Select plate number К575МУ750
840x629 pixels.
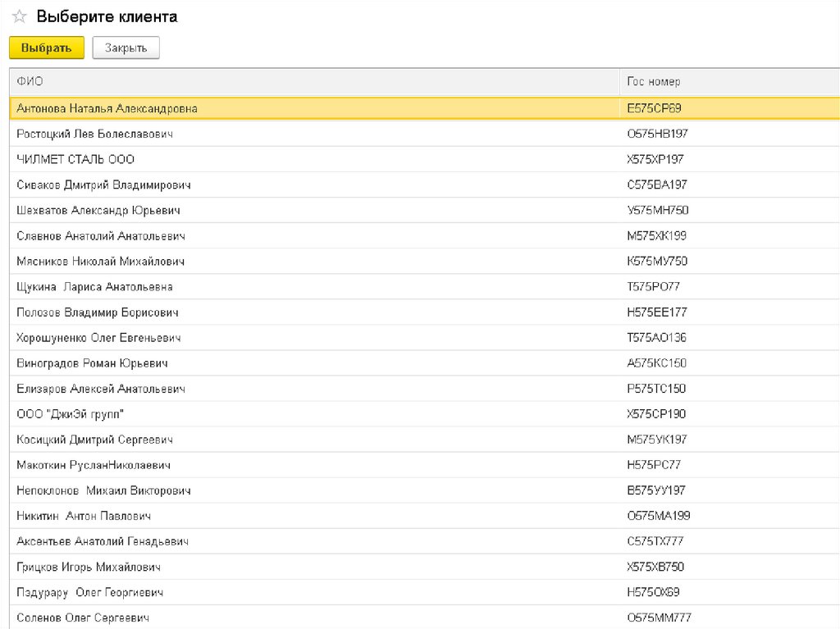[656, 262]
